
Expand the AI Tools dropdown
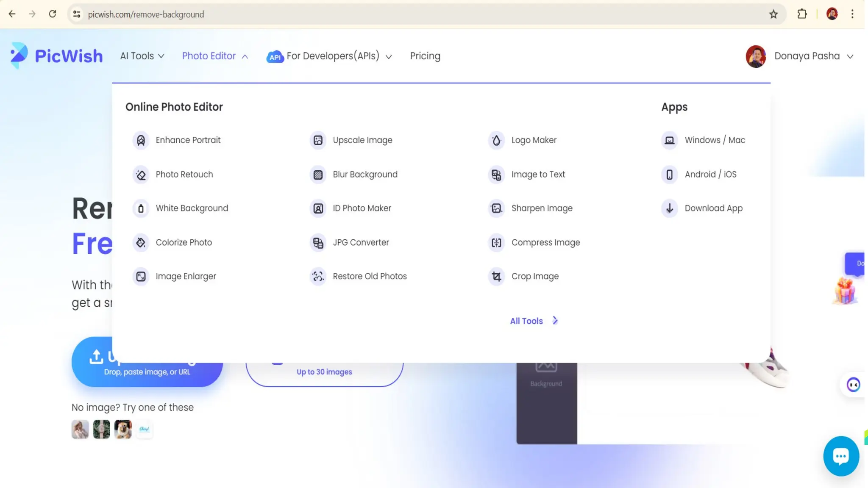click(x=142, y=56)
